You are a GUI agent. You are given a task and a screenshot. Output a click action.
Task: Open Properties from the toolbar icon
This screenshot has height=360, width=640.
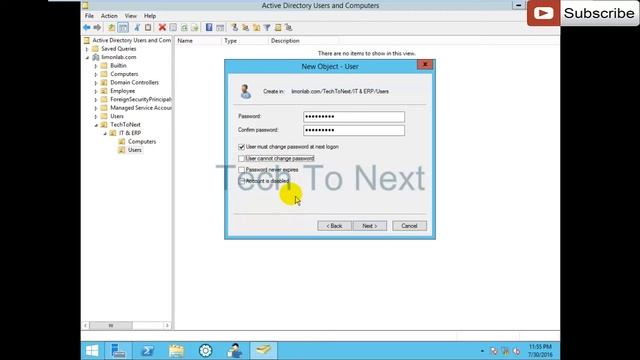tap(173, 27)
